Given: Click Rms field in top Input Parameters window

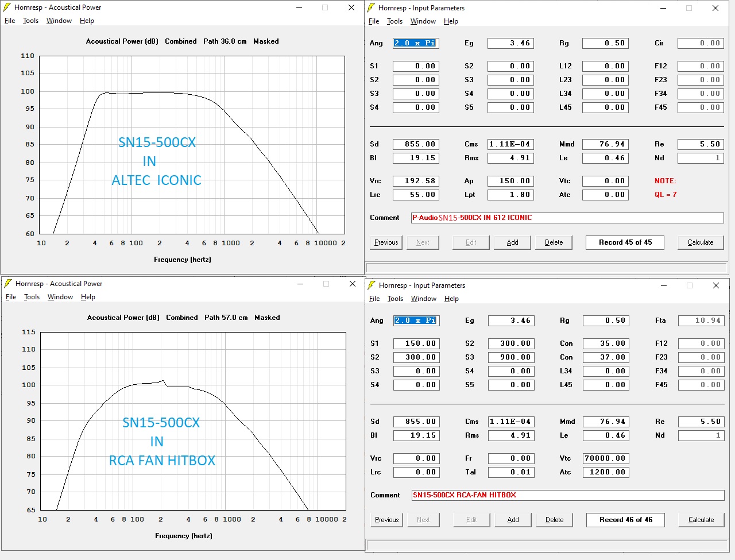Looking at the screenshot, I should point(510,158).
